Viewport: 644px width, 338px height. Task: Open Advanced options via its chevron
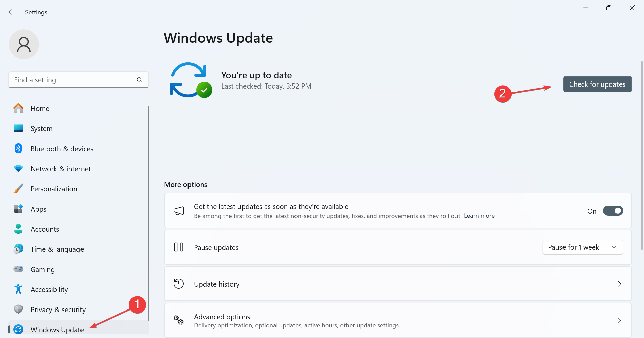[619, 321]
